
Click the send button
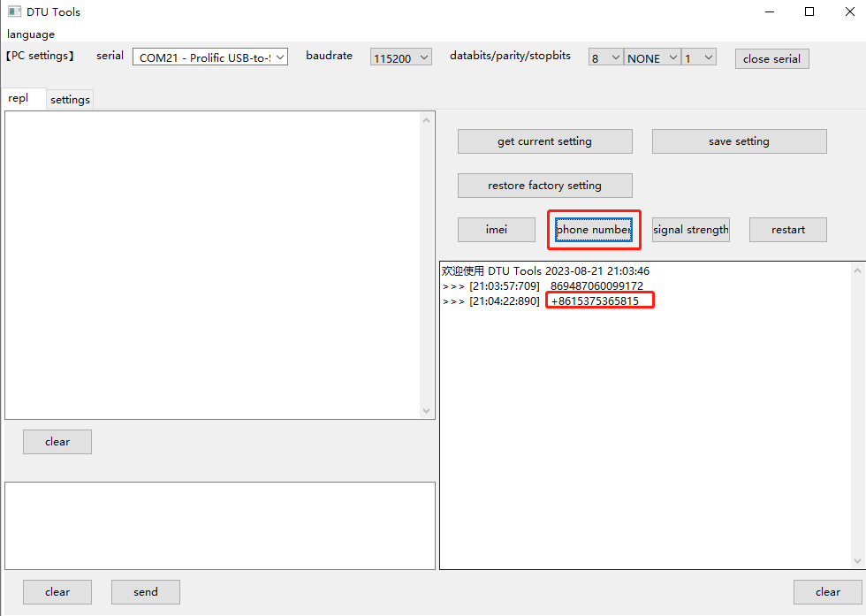pyautogui.click(x=146, y=592)
